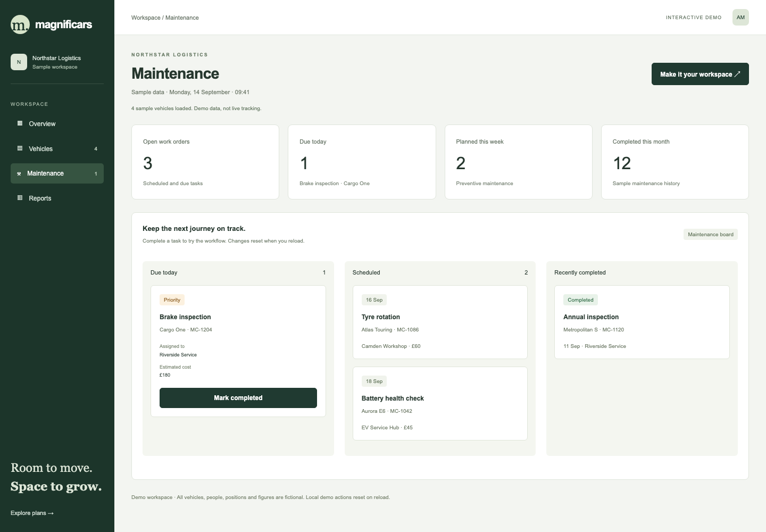Select the Maintenance sidebar item
766x532 pixels.
pos(57,173)
